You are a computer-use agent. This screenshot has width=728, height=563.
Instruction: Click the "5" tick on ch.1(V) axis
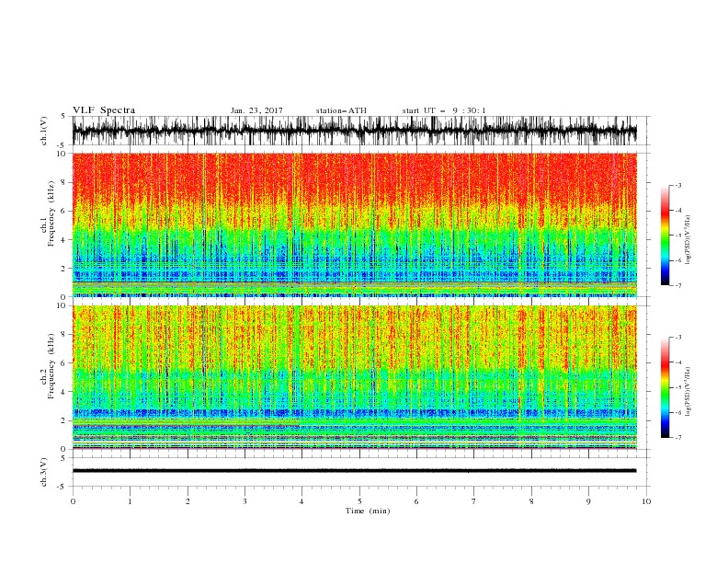tap(63, 117)
